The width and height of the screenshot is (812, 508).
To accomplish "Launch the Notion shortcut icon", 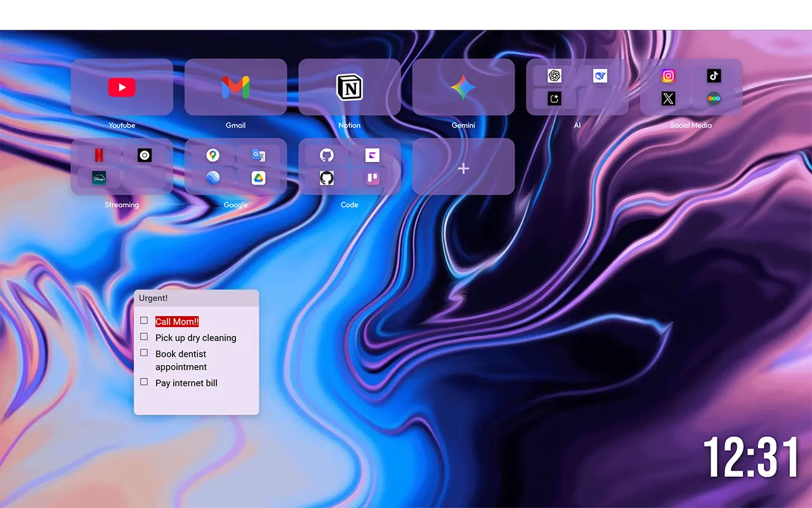I will [x=350, y=87].
